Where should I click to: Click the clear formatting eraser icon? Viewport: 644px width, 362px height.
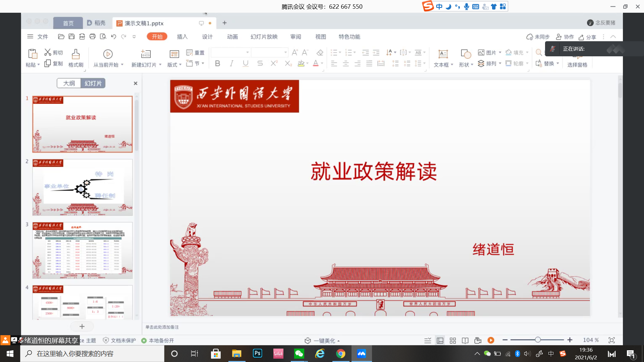(x=320, y=53)
